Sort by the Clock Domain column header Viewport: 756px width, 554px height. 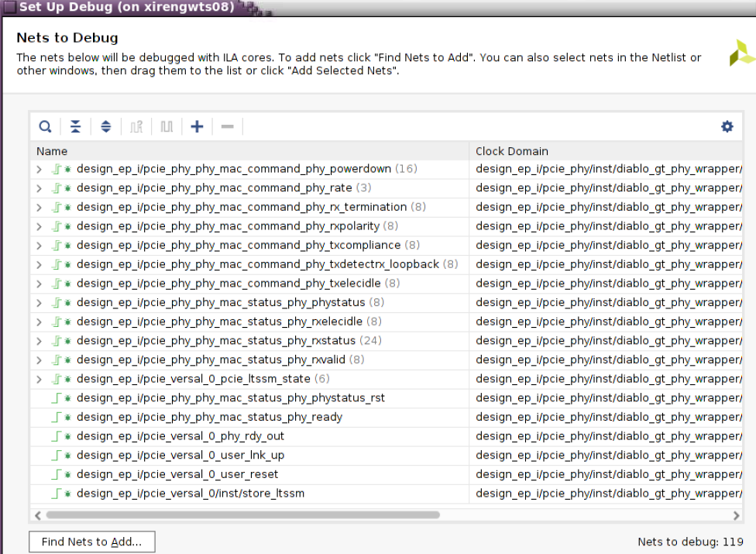click(606, 151)
